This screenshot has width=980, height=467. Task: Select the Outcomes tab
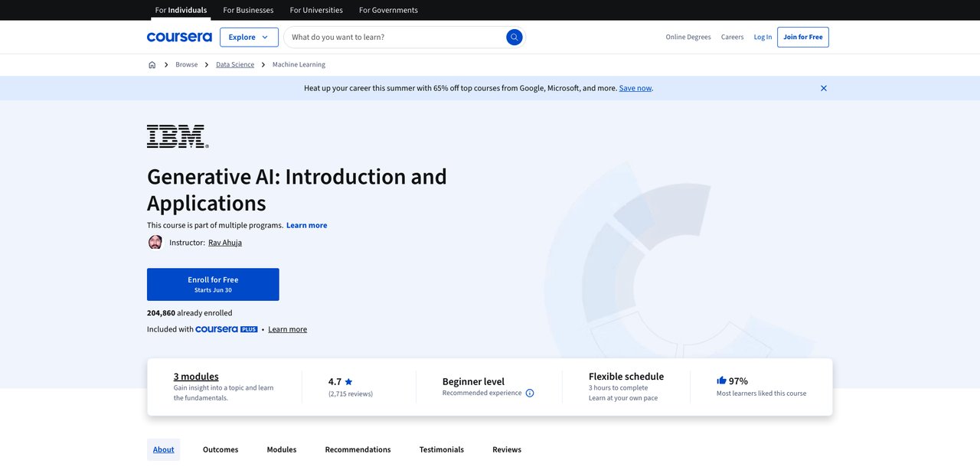click(220, 449)
